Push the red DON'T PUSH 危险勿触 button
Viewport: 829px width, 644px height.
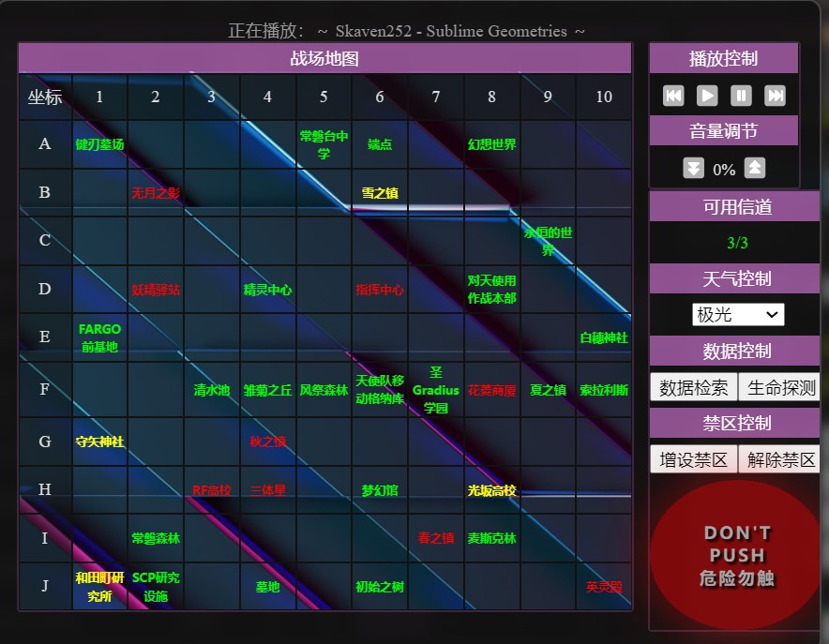click(736, 555)
